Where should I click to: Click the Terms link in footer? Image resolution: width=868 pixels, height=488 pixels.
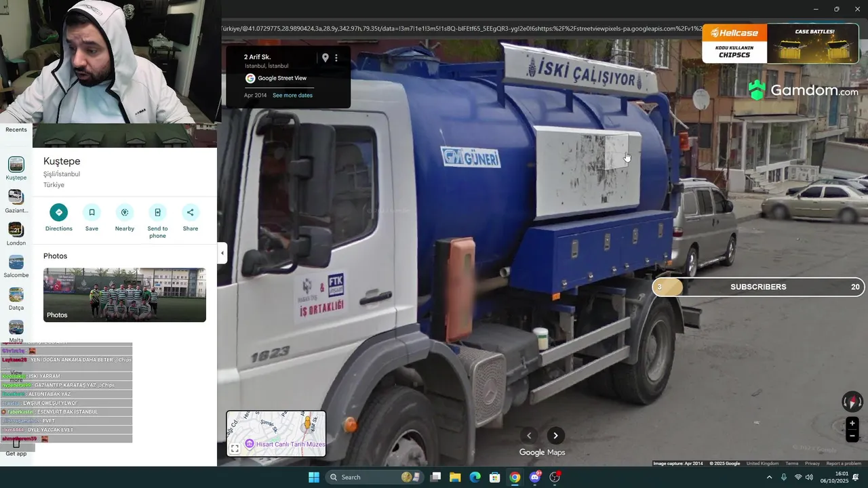tap(792, 464)
